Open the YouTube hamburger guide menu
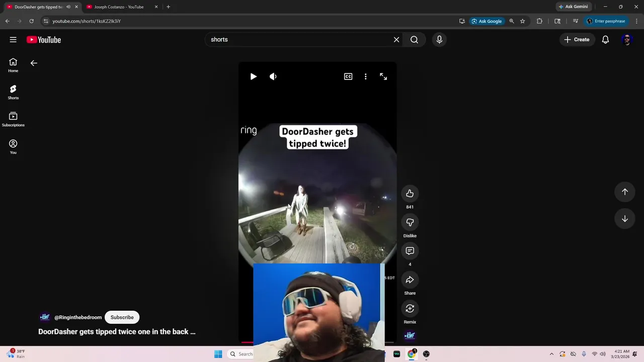The height and width of the screenshot is (362, 644). (13, 40)
